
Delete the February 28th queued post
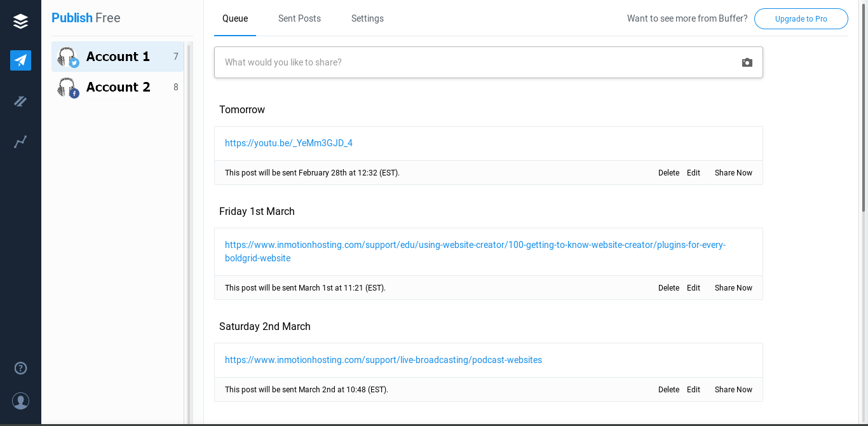point(668,173)
